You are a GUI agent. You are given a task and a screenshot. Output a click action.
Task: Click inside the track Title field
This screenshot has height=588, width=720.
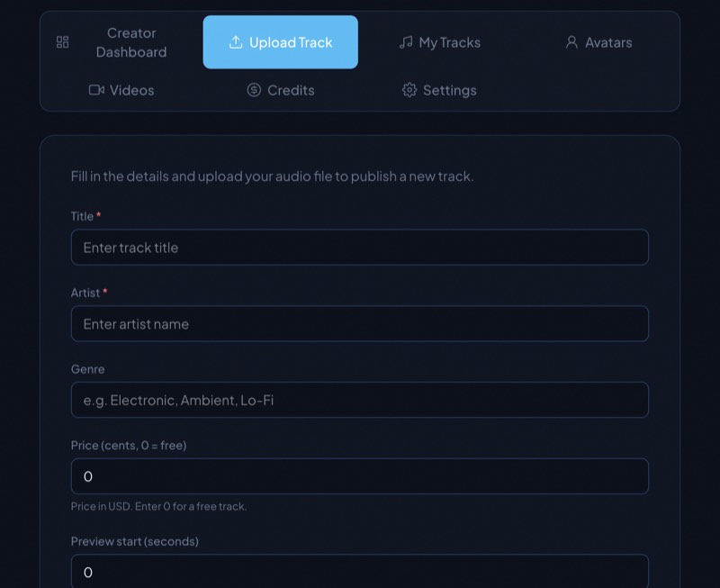click(360, 247)
